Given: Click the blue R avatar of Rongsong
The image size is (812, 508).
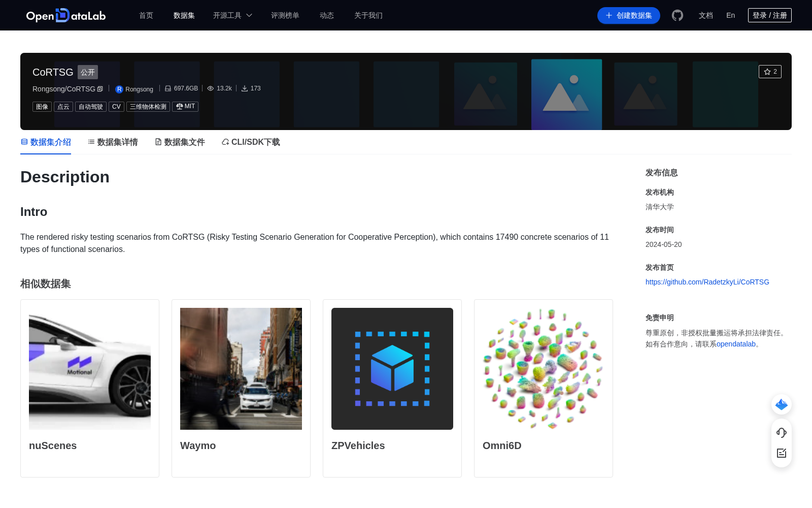Looking at the screenshot, I should pyautogui.click(x=119, y=89).
